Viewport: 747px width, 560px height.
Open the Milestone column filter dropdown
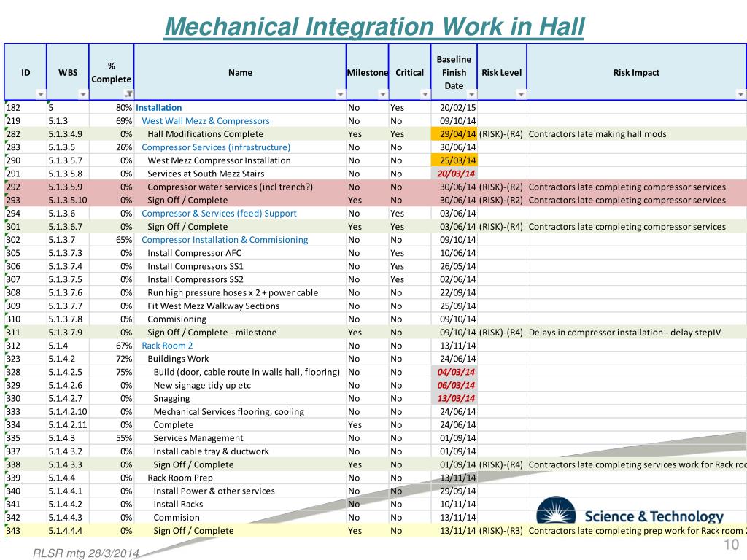tap(382, 94)
